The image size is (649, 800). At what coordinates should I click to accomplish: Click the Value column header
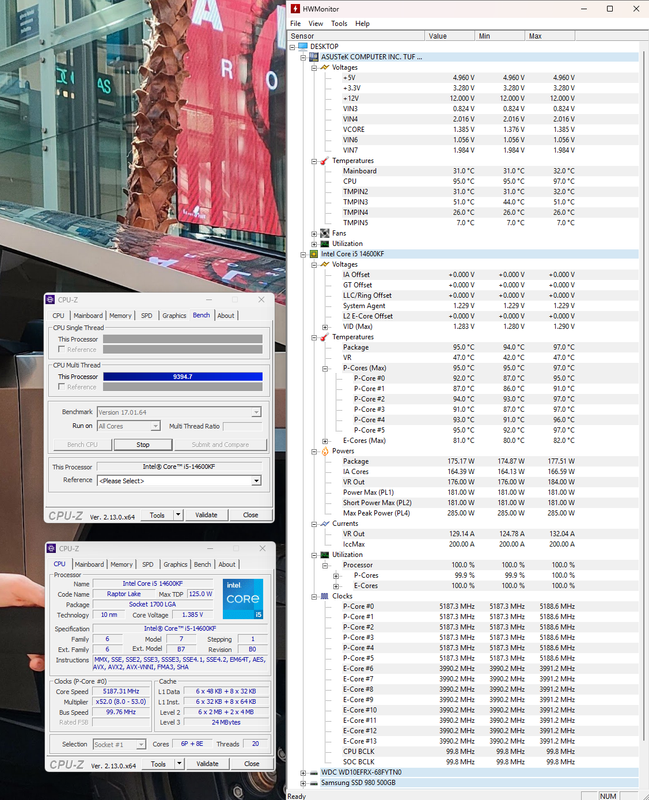coord(450,36)
